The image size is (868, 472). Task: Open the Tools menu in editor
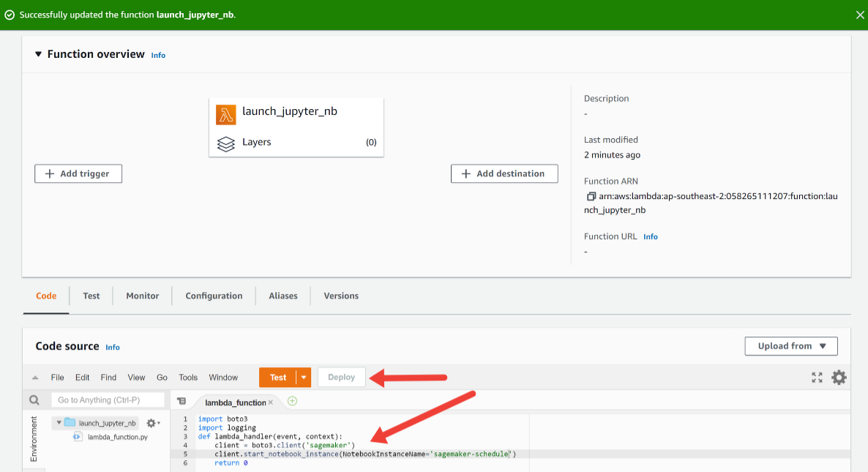[x=188, y=378]
